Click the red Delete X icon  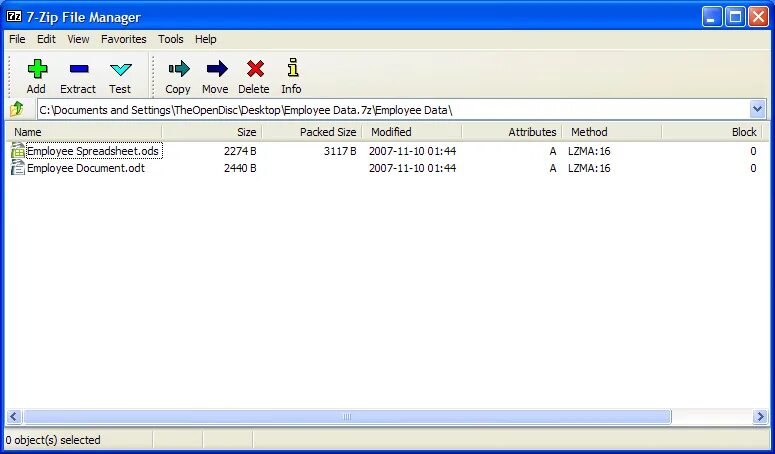click(x=255, y=69)
